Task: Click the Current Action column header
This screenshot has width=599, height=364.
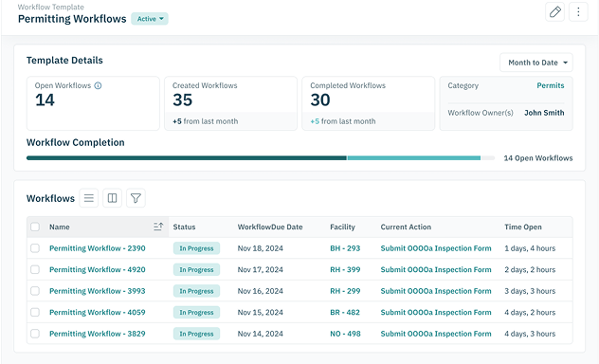Action: coord(406,227)
